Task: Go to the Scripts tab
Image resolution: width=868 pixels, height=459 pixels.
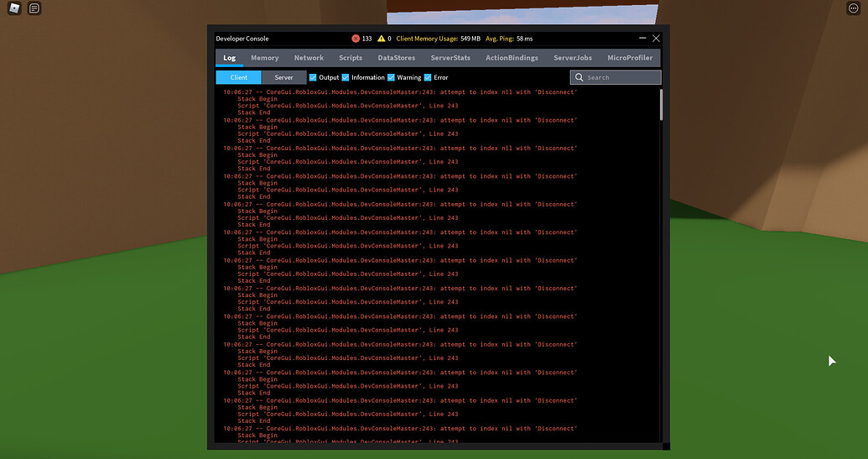Action: pyautogui.click(x=351, y=58)
